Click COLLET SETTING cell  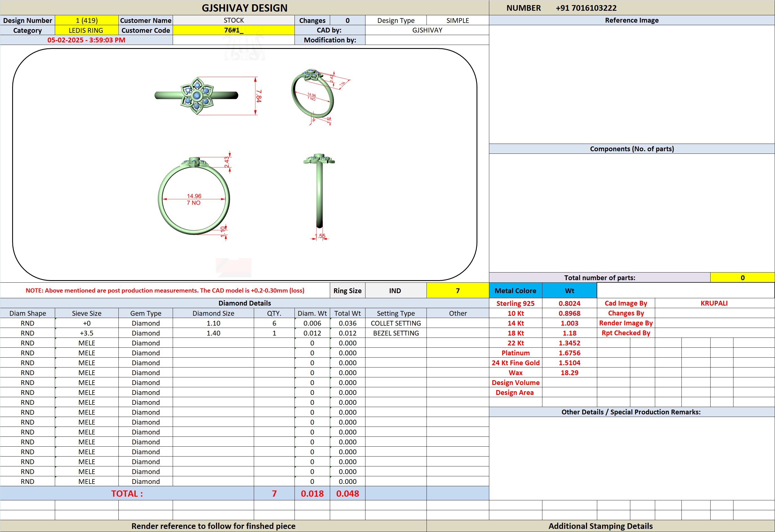click(x=396, y=323)
